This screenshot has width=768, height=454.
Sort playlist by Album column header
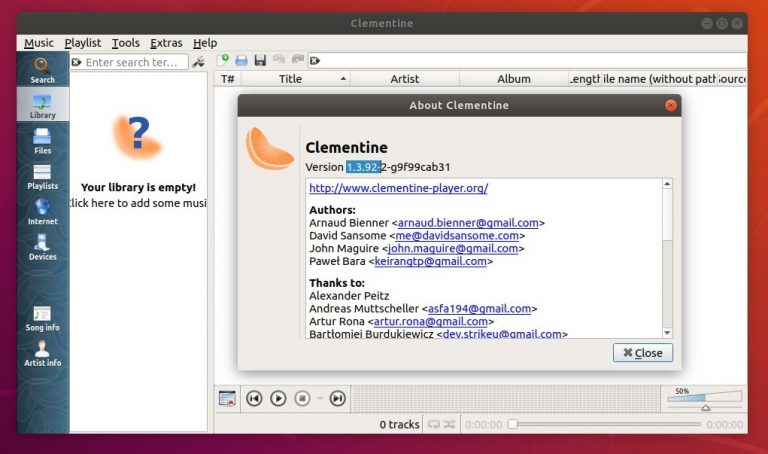pos(514,79)
